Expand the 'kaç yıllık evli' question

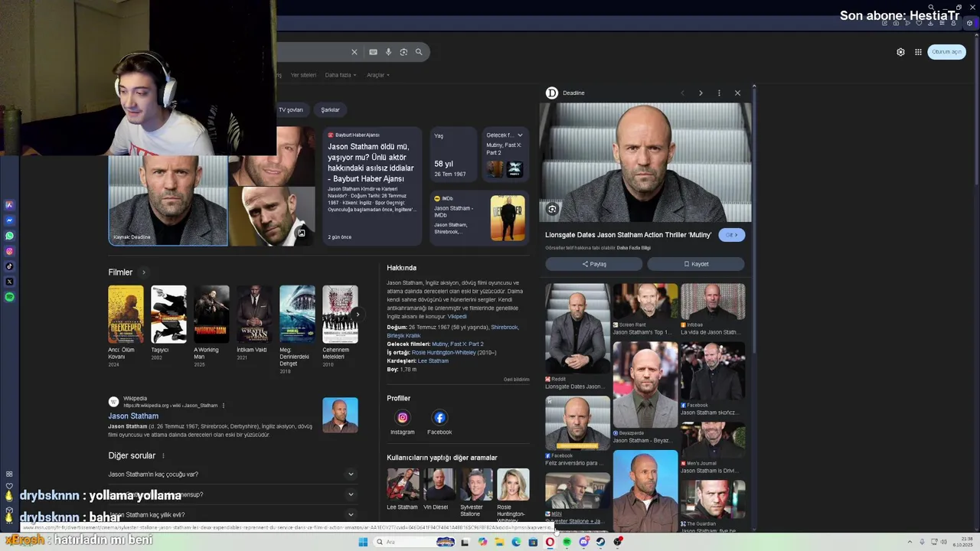click(232, 515)
